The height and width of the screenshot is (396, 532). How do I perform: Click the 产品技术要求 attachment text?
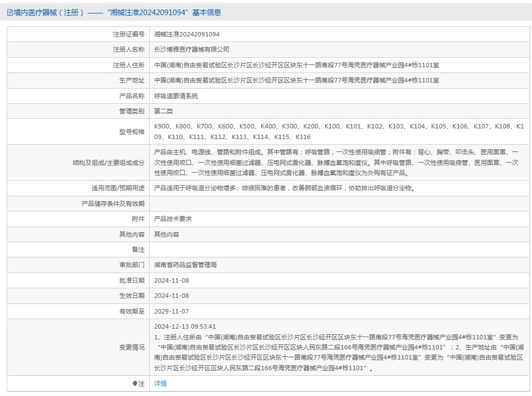(x=173, y=219)
